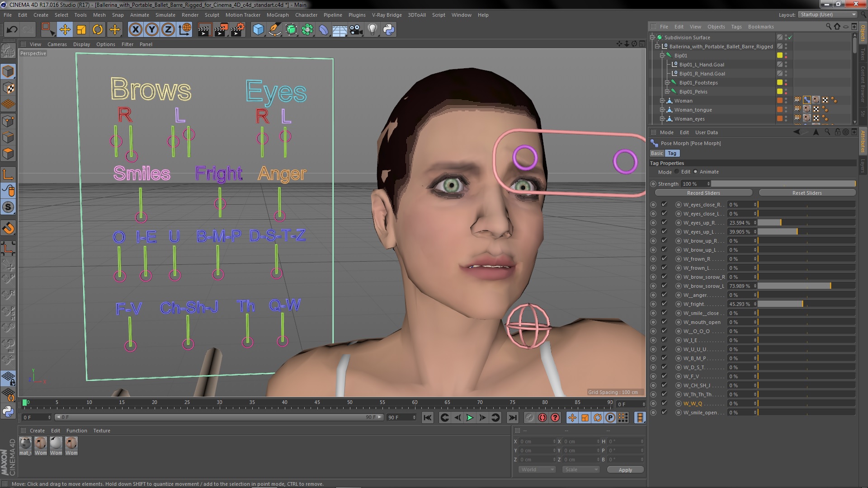
Task: Click Go to End of timeline
Action: [512, 418]
